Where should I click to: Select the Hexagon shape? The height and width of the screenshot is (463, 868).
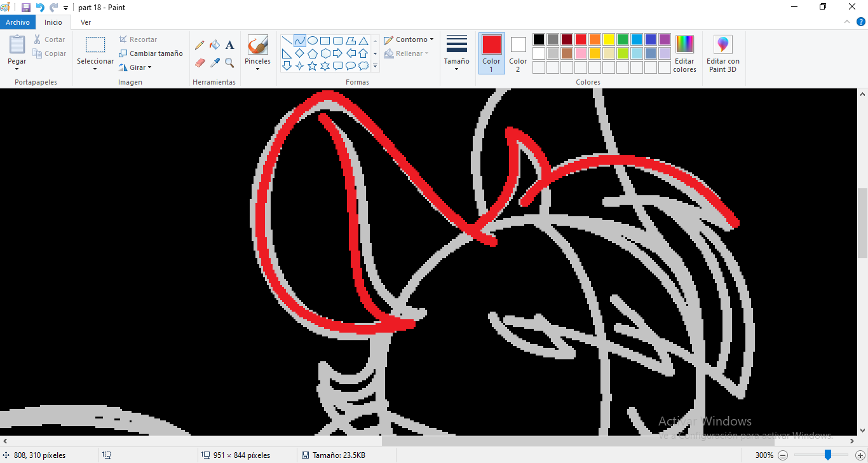pos(325,53)
